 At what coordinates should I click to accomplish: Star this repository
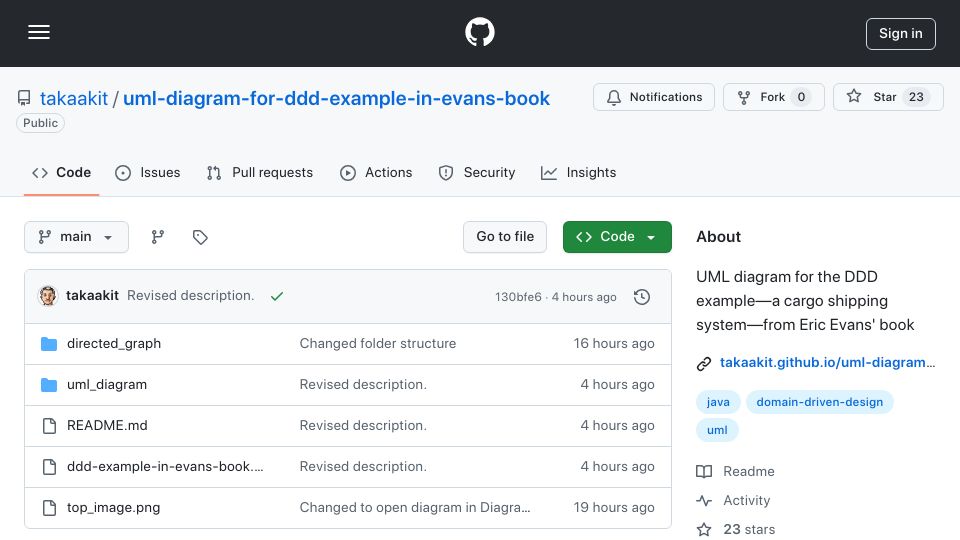click(x=888, y=97)
